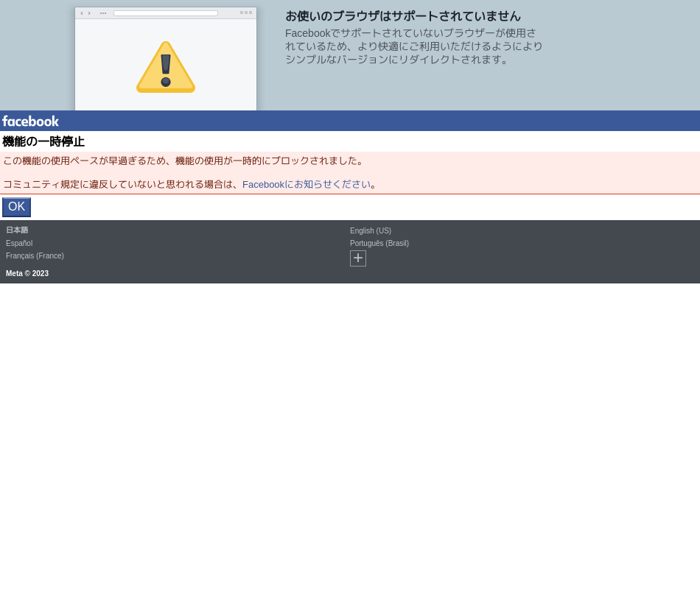The width and height of the screenshot is (700, 589).
Task: Click the unsupported browser description paragraph
Action: 413,46
